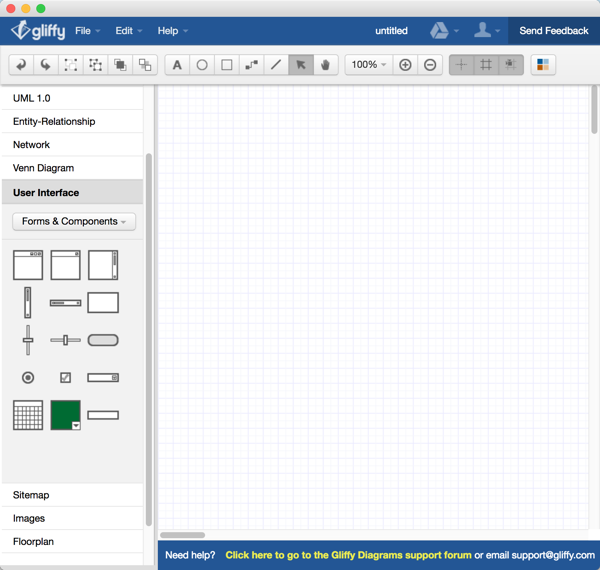Pick the combo box shape
Screen dimensions: 600x570
click(103, 378)
